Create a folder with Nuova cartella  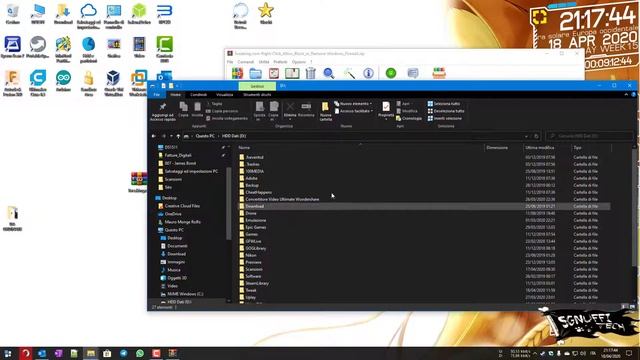[x=325, y=111]
